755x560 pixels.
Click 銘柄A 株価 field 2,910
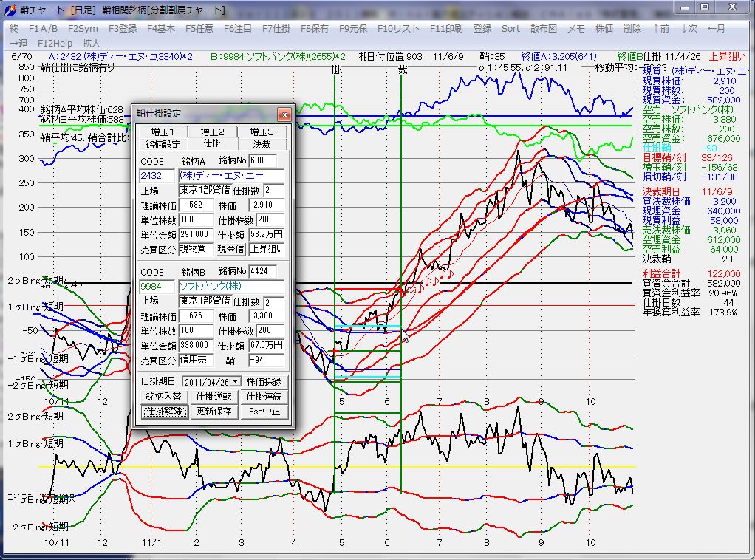[266, 205]
